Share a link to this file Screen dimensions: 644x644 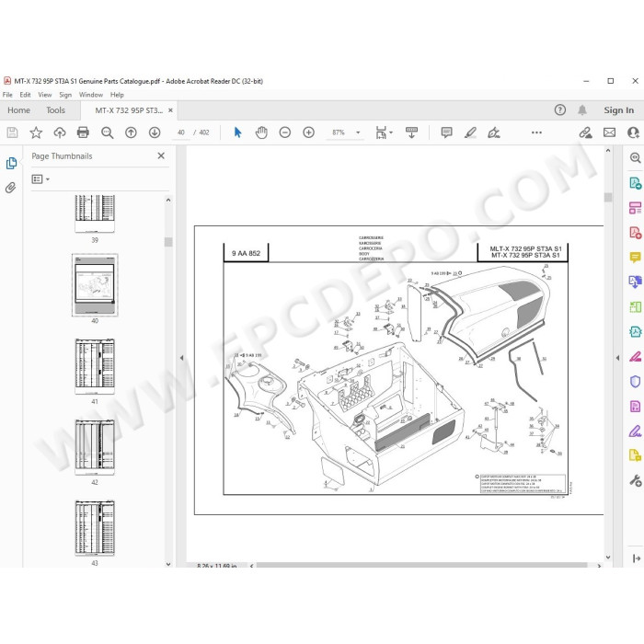586,132
